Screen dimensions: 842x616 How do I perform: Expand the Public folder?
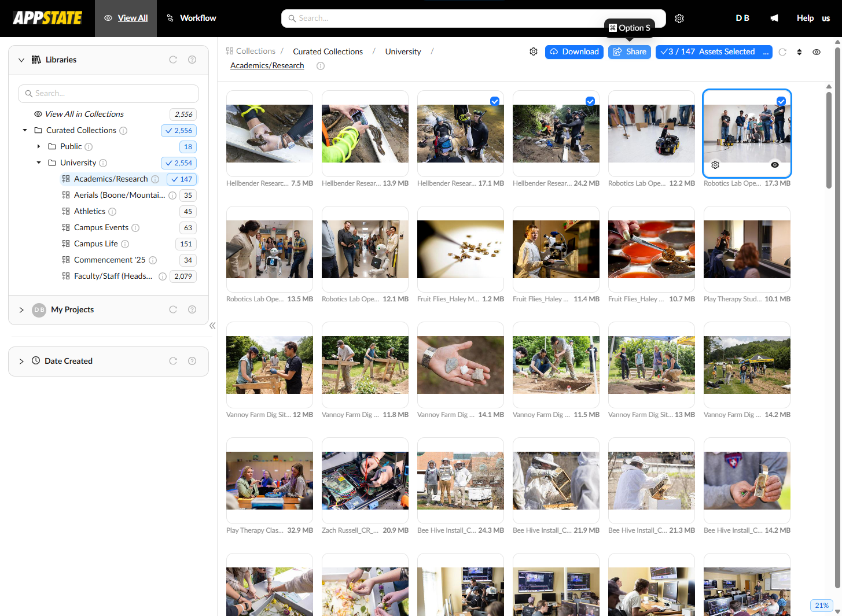click(39, 146)
